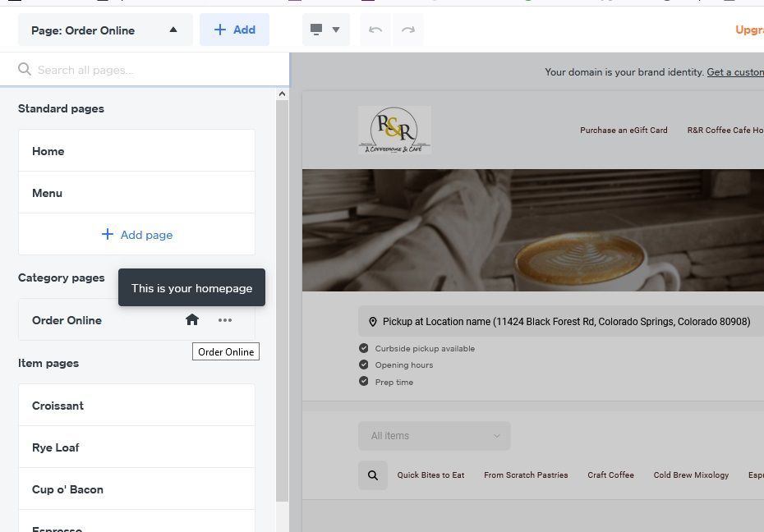Click the desktop device view icon
This screenshot has height=532, width=764.
316,30
